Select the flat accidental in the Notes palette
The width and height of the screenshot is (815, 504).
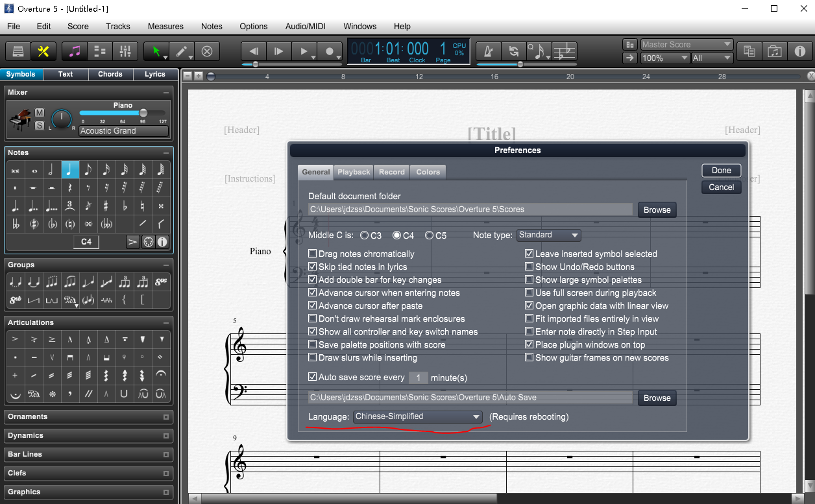click(124, 206)
